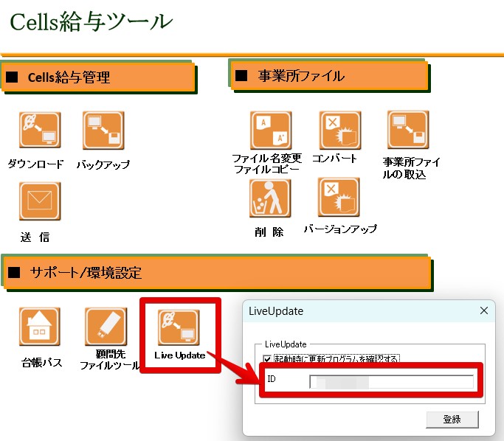Image resolution: width=504 pixels, height=441 pixels.
Task: Click the Cells給与ツール page title
Action: point(92,22)
